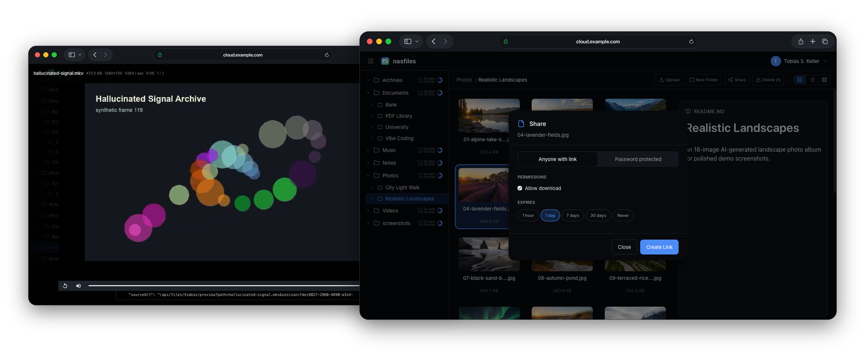Click the file browser vertical scrollbar
Viewport: 868px width, 351px height.
pos(834,142)
